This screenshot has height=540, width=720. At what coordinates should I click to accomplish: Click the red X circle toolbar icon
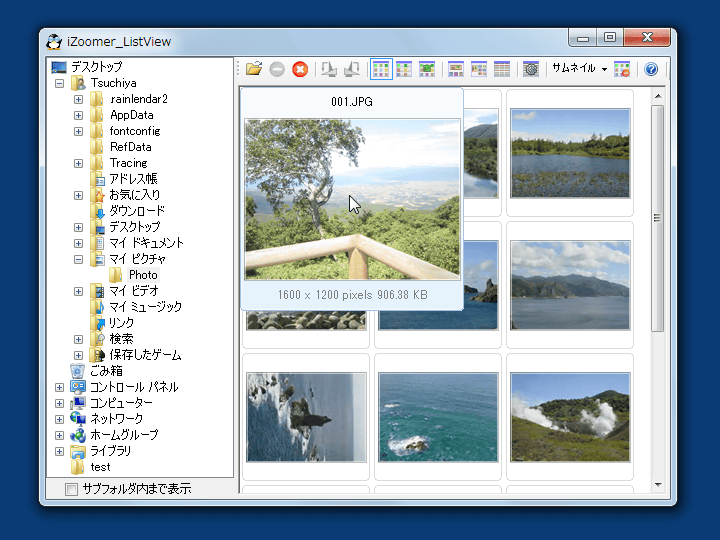300,69
